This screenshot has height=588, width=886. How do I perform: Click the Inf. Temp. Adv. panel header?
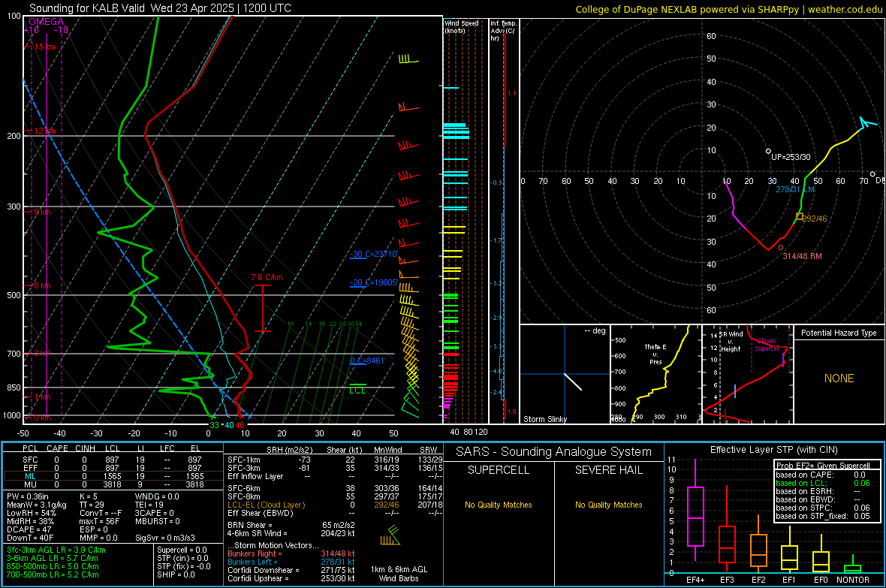pyautogui.click(x=503, y=31)
